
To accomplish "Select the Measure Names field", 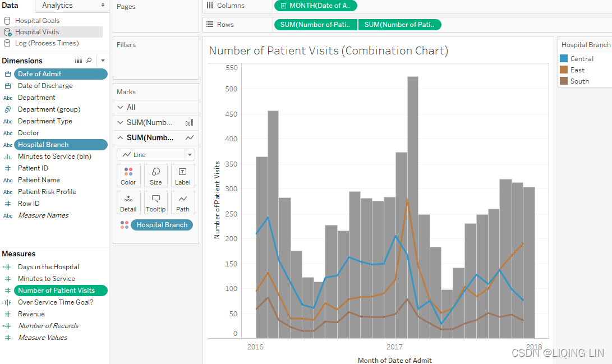I will click(x=43, y=215).
